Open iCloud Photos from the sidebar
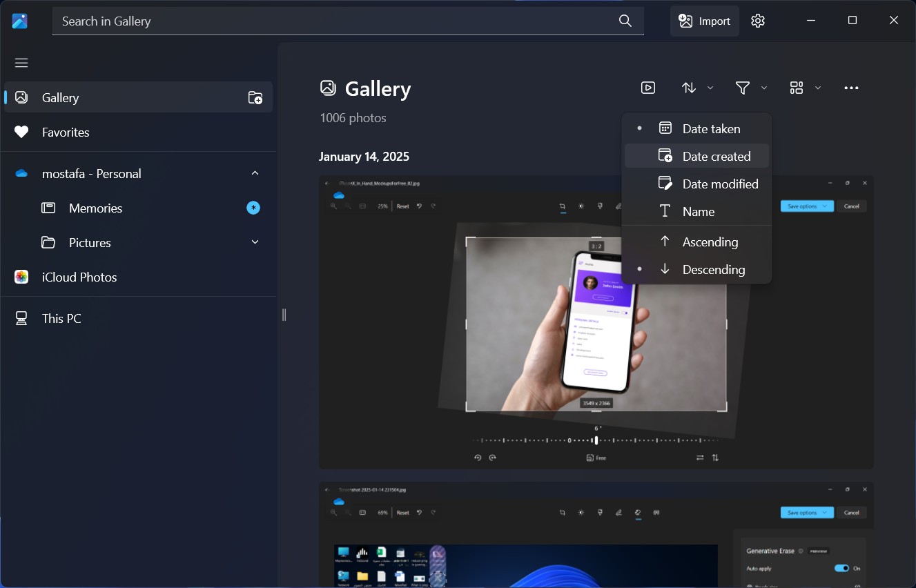This screenshot has height=588, width=916. point(79,277)
